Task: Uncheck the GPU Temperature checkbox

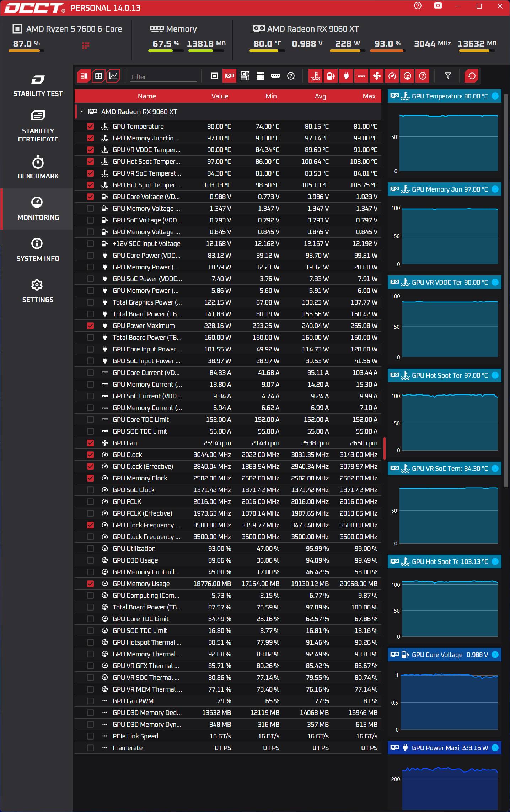Action: pyautogui.click(x=91, y=127)
